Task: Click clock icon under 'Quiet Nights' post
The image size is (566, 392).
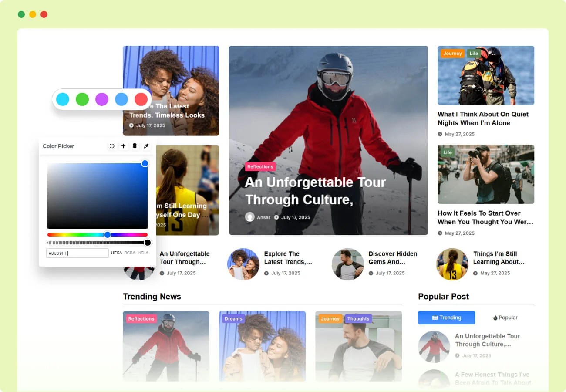Action: coord(440,134)
